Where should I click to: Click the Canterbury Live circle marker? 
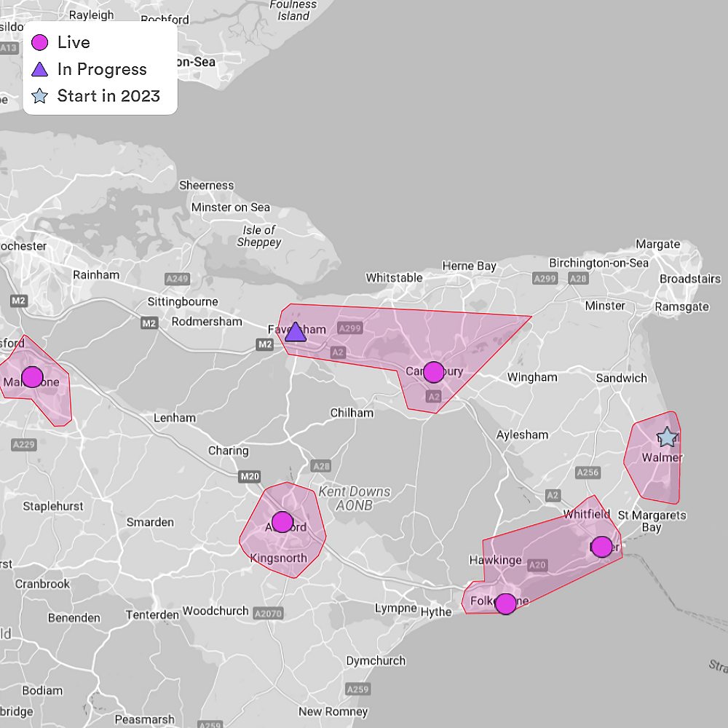pyautogui.click(x=433, y=372)
